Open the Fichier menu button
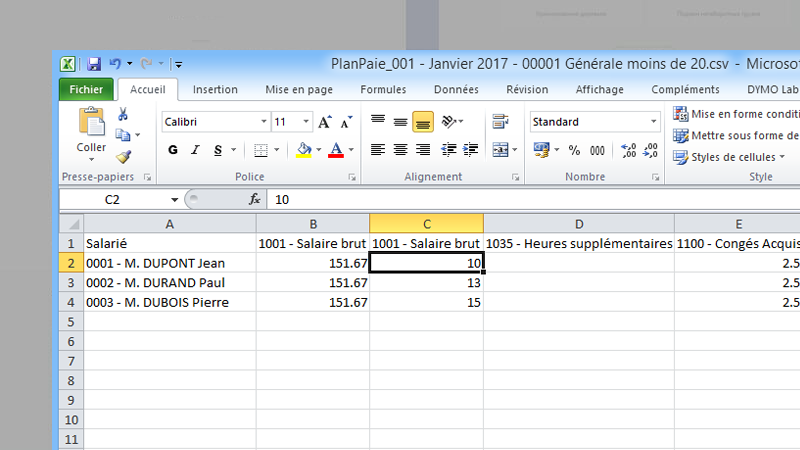Screen dimensions: 800x450 86,89
